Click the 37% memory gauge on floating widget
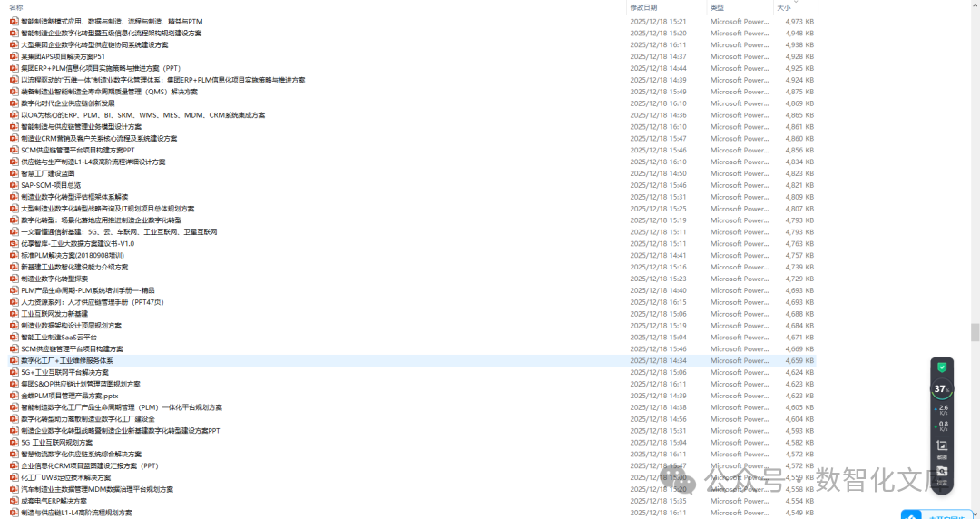This screenshot has height=519, width=980. click(942, 389)
